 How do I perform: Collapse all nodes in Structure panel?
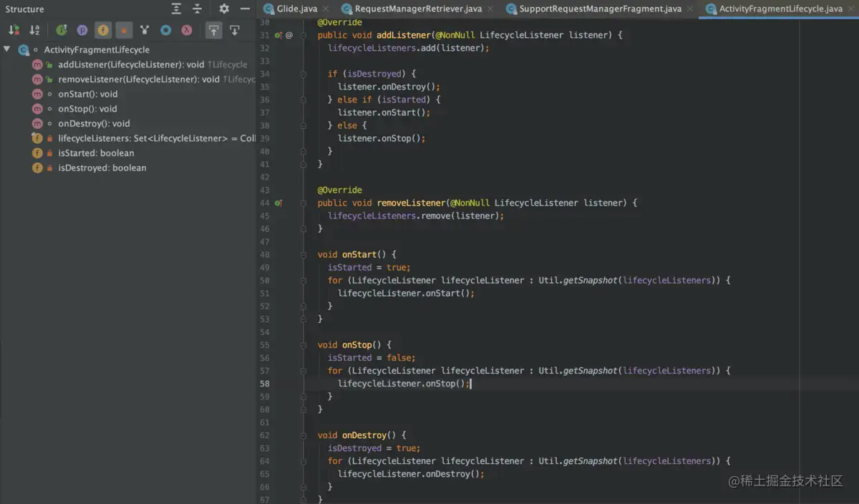pyautogui.click(x=197, y=9)
